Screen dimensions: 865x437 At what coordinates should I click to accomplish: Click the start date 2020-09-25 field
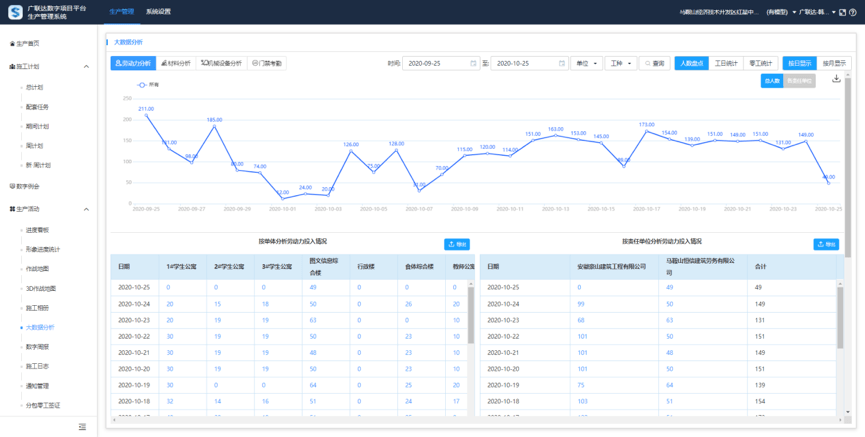click(x=441, y=63)
